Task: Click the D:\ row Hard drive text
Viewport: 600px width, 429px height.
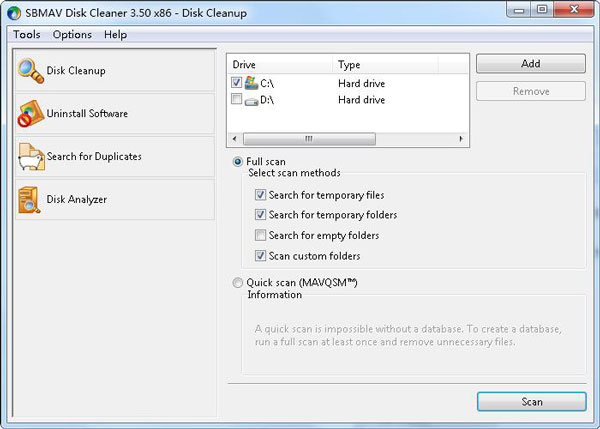Action: click(362, 100)
